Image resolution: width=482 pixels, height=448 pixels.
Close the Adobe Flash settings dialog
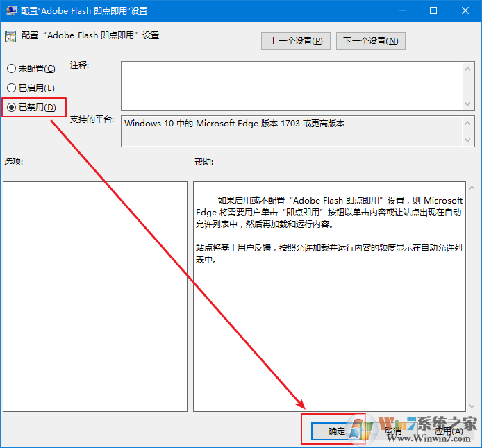coord(465,10)
